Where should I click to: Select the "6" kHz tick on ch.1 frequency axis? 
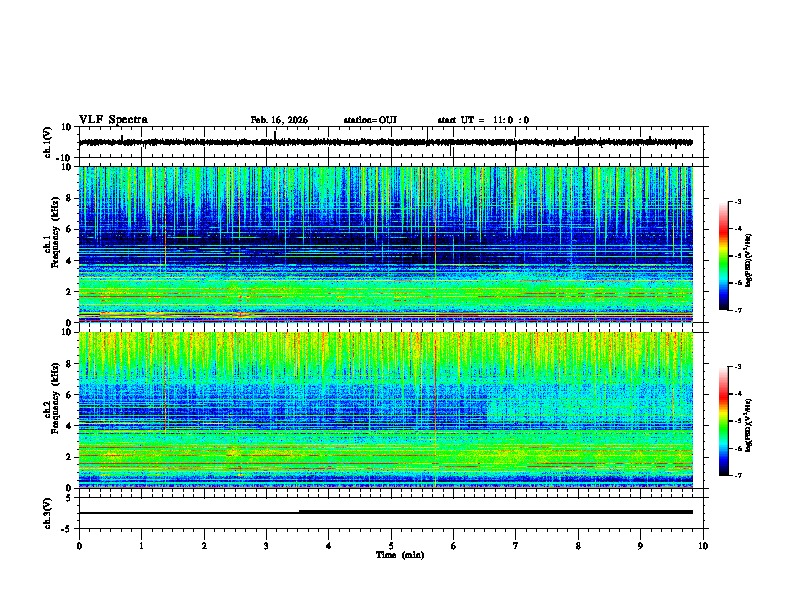click(69, 229)
